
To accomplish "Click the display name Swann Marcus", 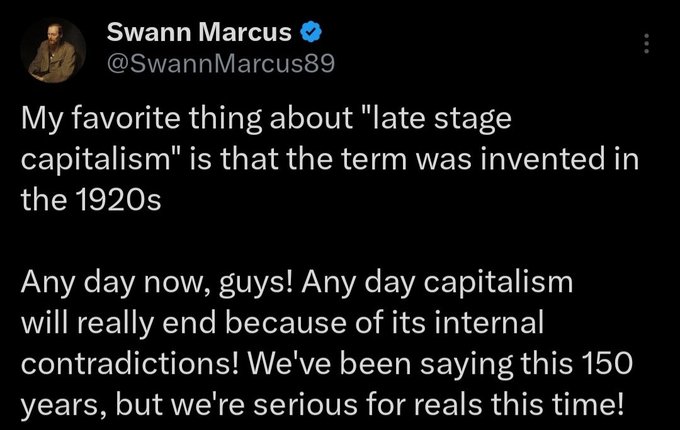I will [199, 32].
